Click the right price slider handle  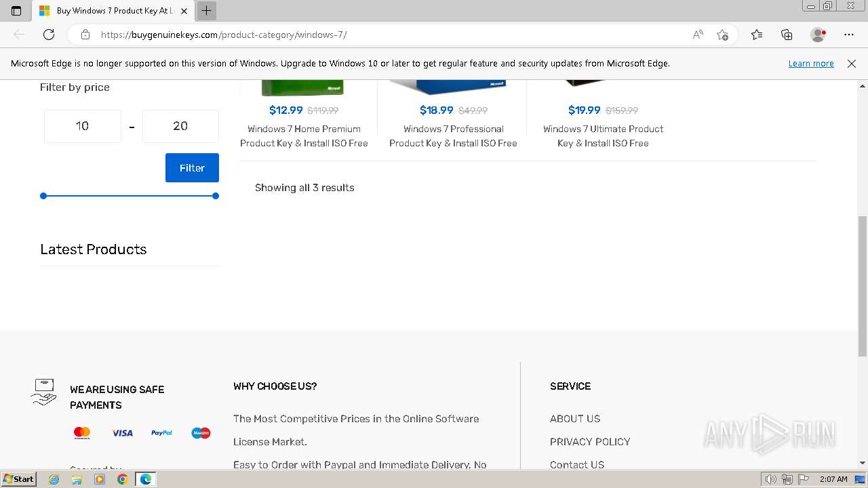(x=216, y=196)
